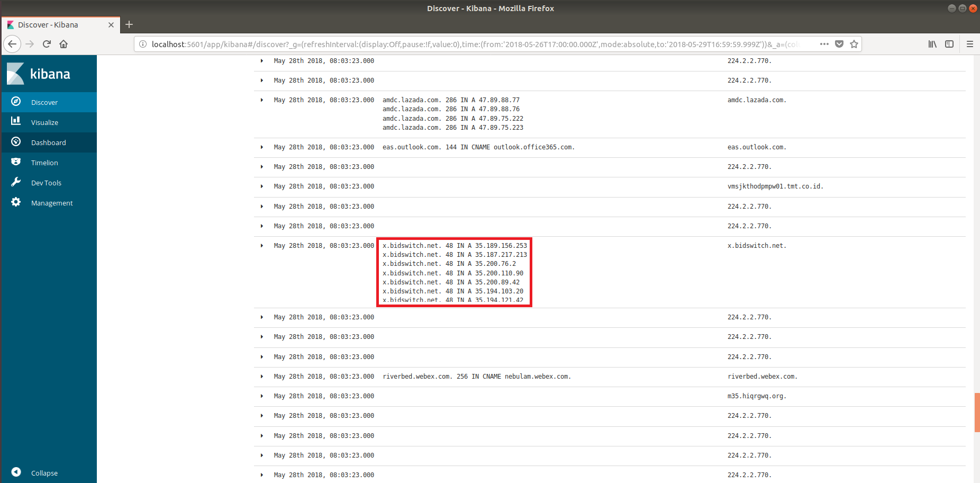Image resolution: width=980 pixels, height=483 pixels.
Task: Close the Discover - Kibana tab
Action: pyautogui.click(x=111, y=25)
